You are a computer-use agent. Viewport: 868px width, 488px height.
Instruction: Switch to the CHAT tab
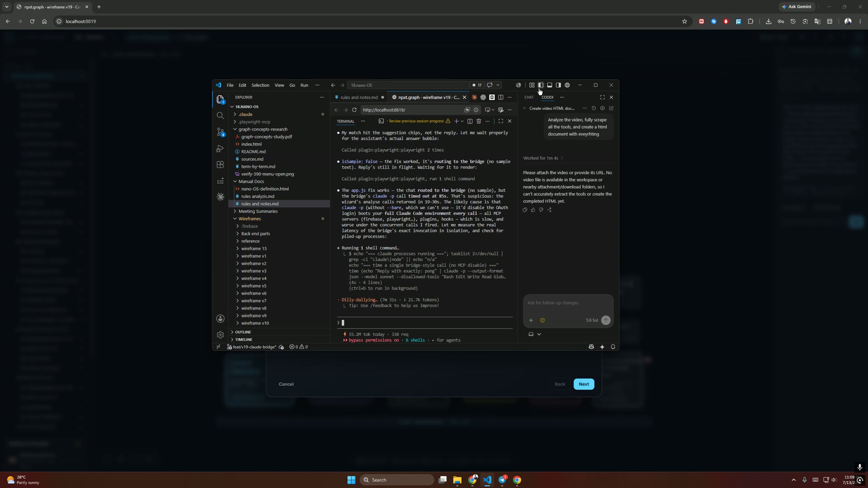(529, 97)
